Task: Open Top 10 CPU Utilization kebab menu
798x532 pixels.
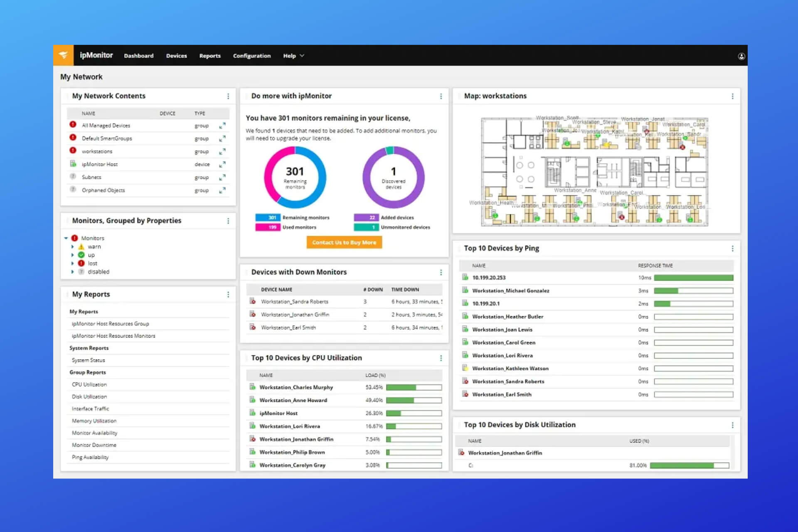Action: (x=441, y=358)
